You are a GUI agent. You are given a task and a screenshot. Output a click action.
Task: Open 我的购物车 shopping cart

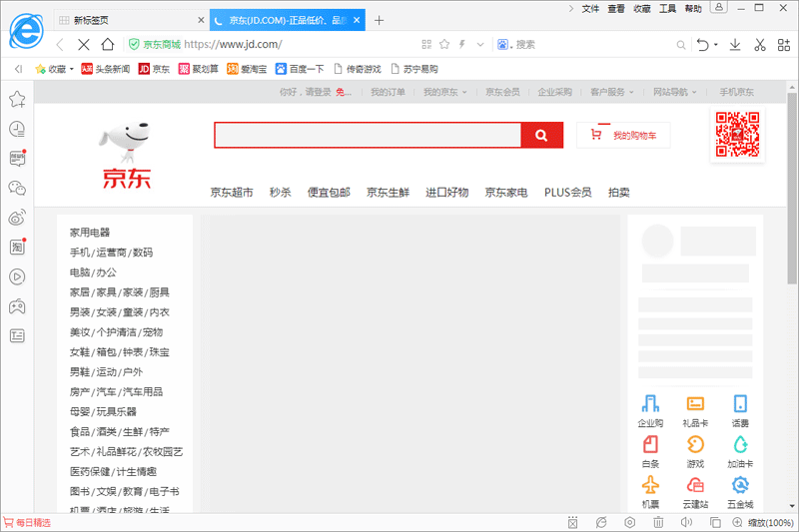tap(623, 135)
